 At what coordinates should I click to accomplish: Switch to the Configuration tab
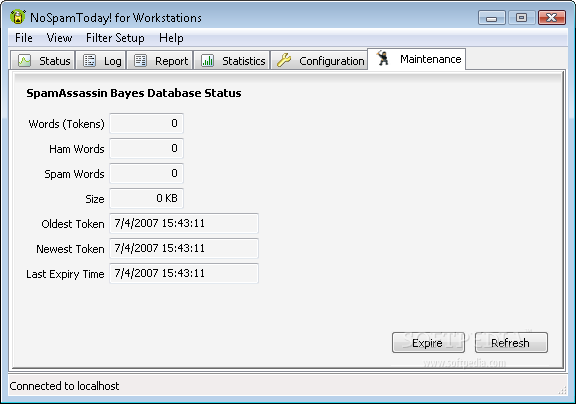pos(320,61)
